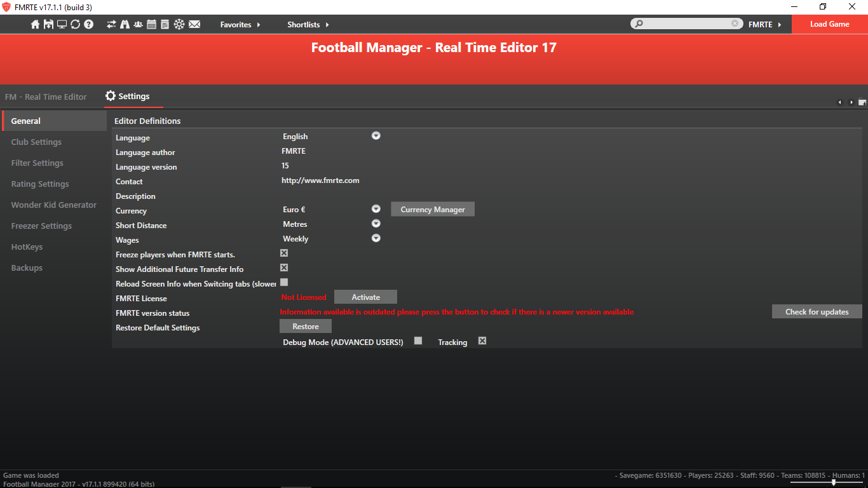This screenshot has height=488, width=868.
Task: Expand the Favorites menu
Action: click(240, 24)
